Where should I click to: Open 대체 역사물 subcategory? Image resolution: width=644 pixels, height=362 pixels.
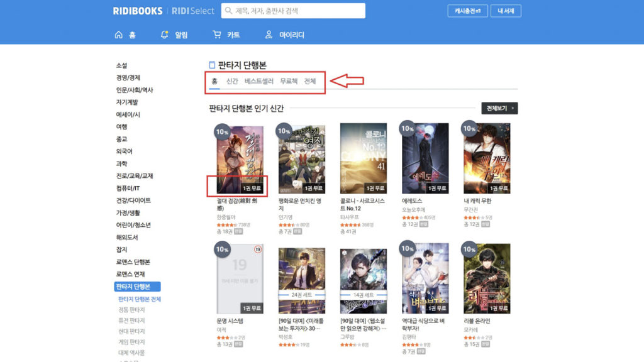131,353
